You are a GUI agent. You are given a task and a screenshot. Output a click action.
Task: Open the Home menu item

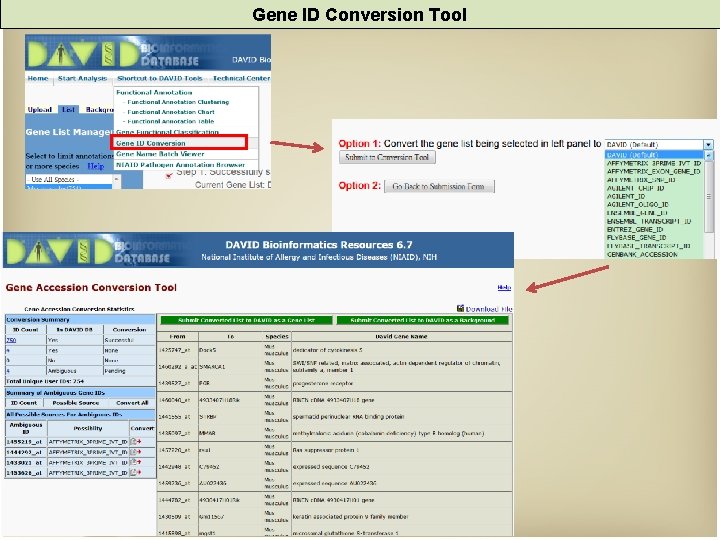pyautogui.click(x=38, y=79)
